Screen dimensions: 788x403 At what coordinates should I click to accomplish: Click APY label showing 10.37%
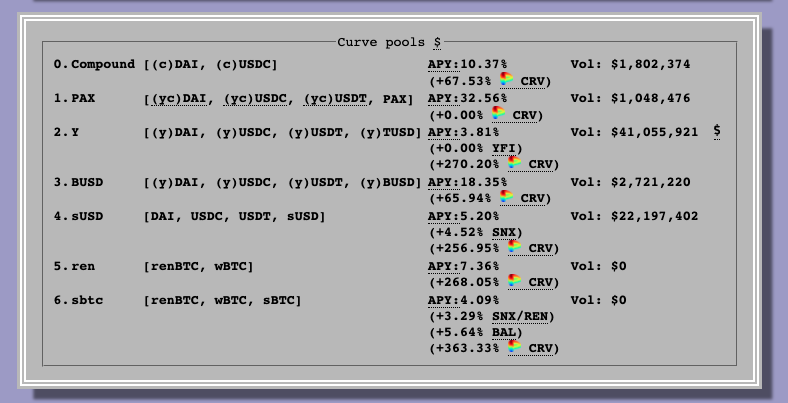click(444, 64)
